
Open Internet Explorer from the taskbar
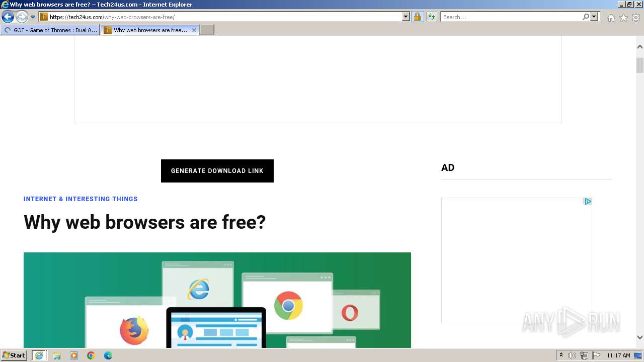(x=39, y=355)
